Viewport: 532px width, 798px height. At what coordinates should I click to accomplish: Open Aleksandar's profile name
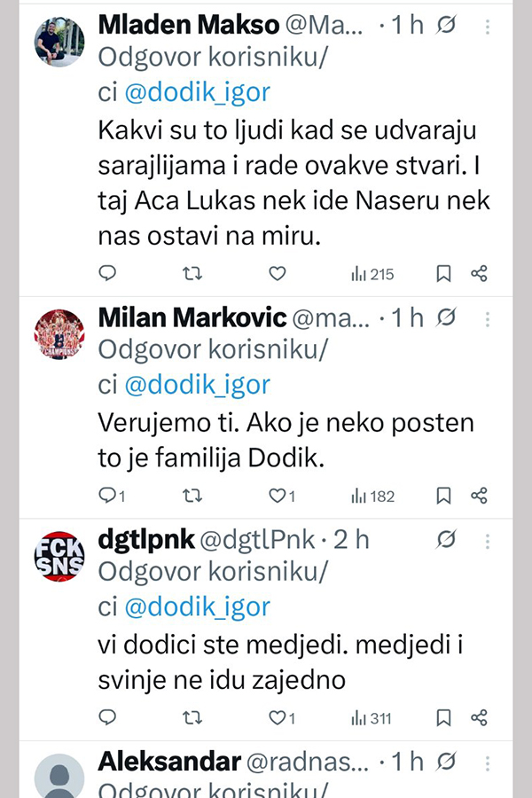(169, 761)
